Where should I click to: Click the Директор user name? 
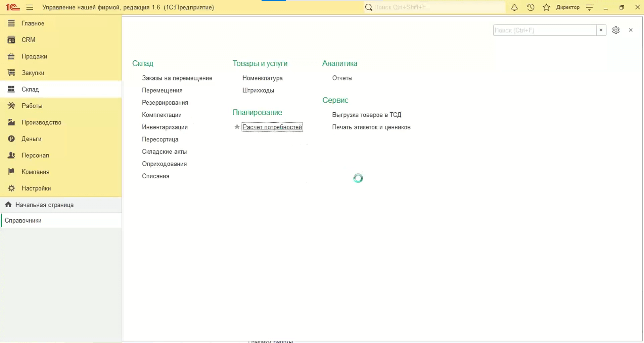[x=567, y=7]
